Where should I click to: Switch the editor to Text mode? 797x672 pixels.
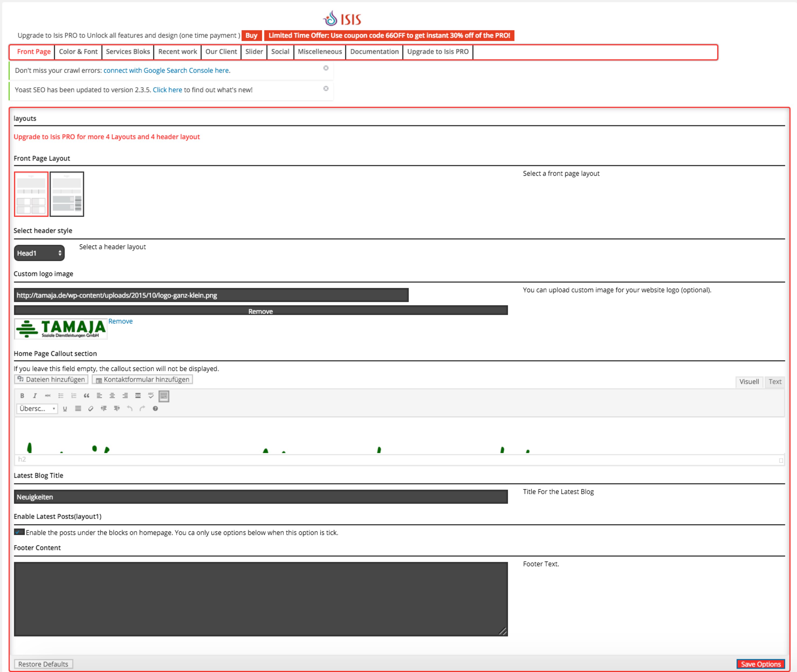(775, 382)
